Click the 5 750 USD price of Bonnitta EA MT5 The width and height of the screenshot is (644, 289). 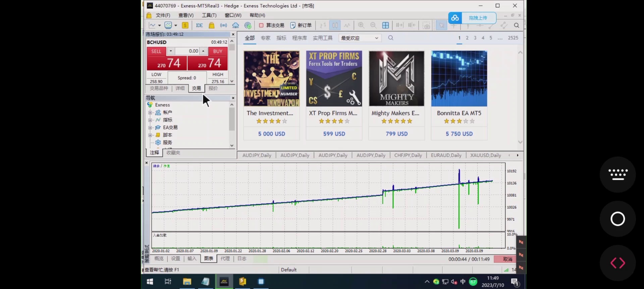click(459, 134)
